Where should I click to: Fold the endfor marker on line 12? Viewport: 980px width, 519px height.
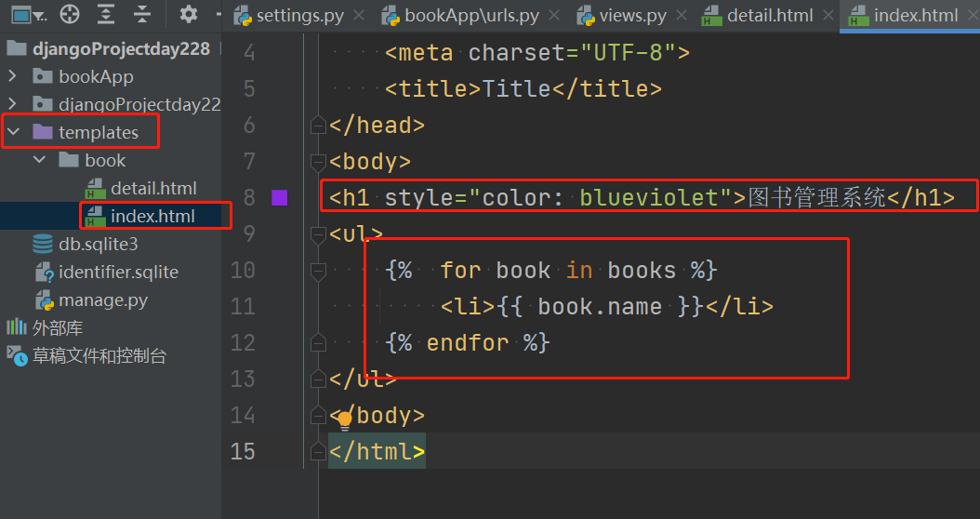[318, 342]
